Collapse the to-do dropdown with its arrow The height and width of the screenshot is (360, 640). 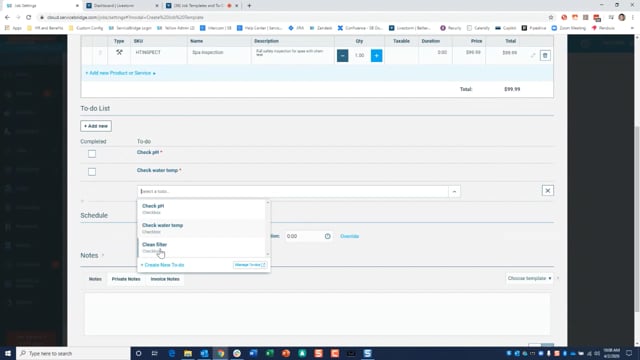(x=454, y=191)
